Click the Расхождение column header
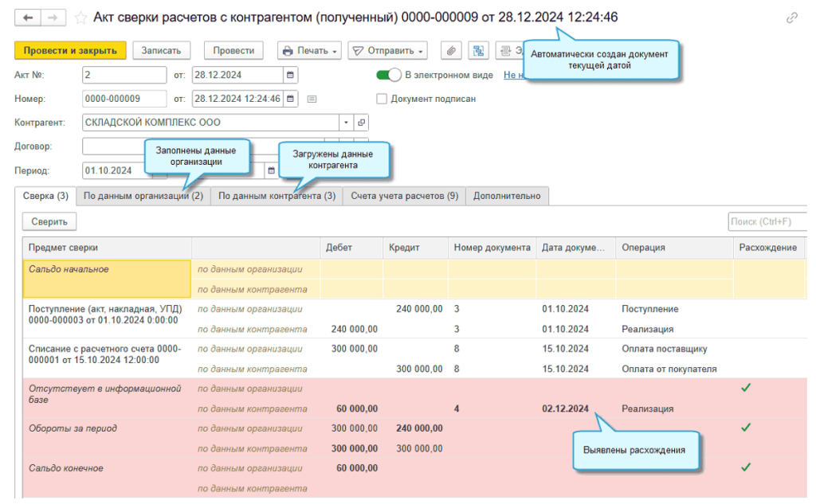This screenshot has width=816, height=504. (771, 248)
